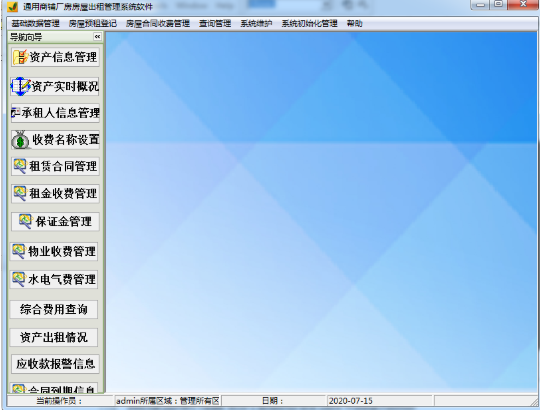This screenshot has height=410, width=540.
Task: Open the 房屋预租登记 menu
Action: pos(93,23)
